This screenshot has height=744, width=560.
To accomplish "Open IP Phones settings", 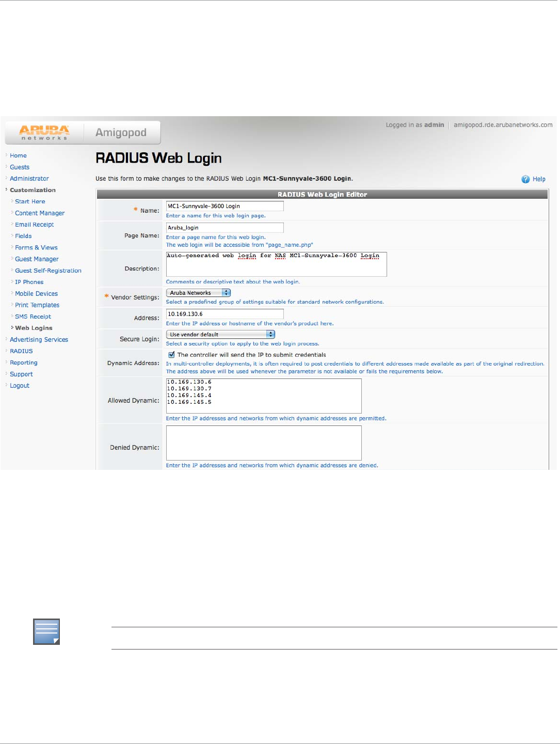I will (29, 282).
